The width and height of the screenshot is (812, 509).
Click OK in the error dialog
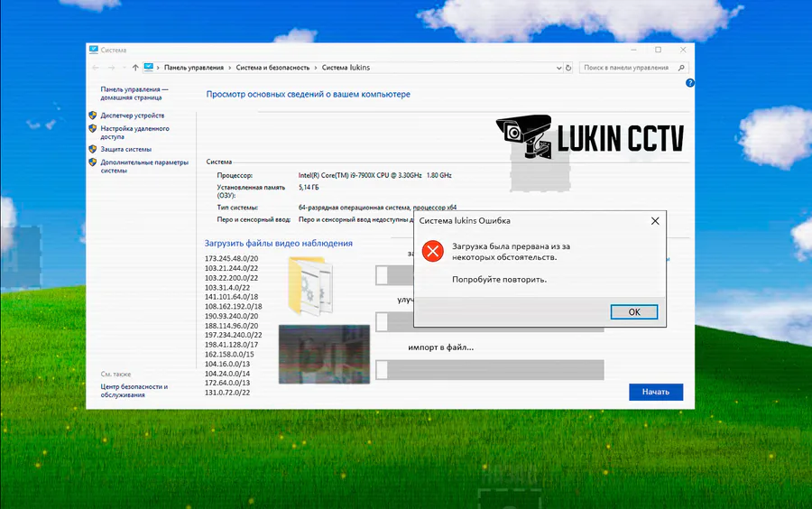click(634, 311)
